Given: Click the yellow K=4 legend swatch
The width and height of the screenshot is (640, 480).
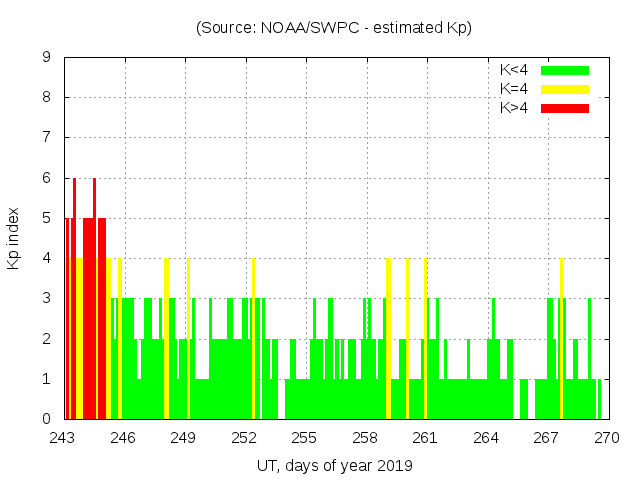Looking at the screenshot, I should 565,89.
